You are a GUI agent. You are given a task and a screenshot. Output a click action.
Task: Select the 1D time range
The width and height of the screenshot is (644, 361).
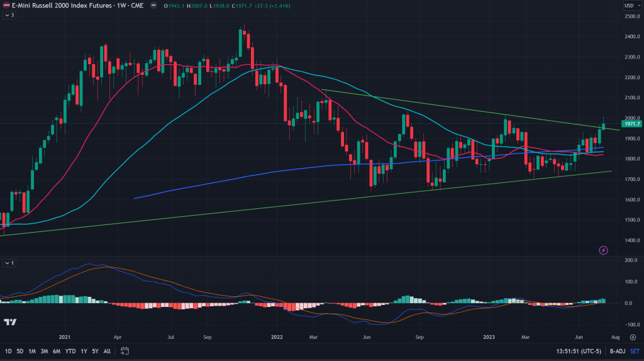[8, 350]
